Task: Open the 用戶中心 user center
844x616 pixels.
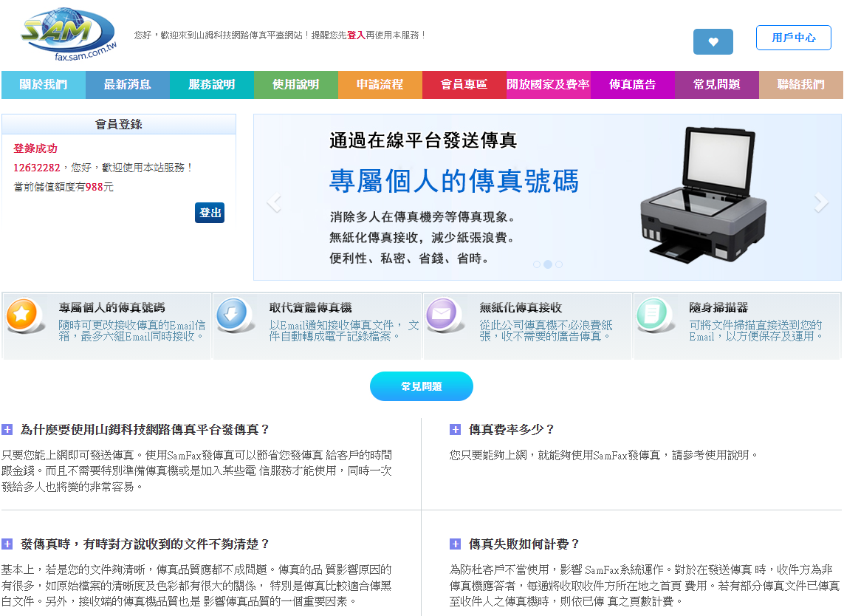Action: [794, 37]
